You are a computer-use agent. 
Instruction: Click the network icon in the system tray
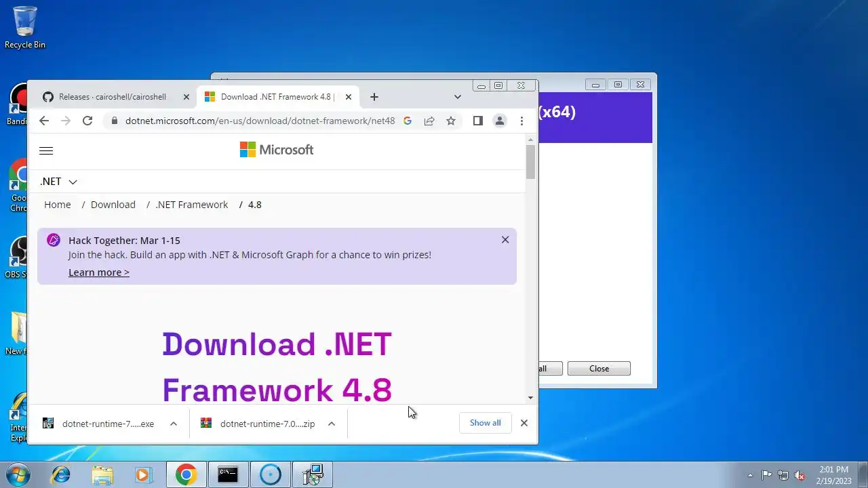[783, 475]
